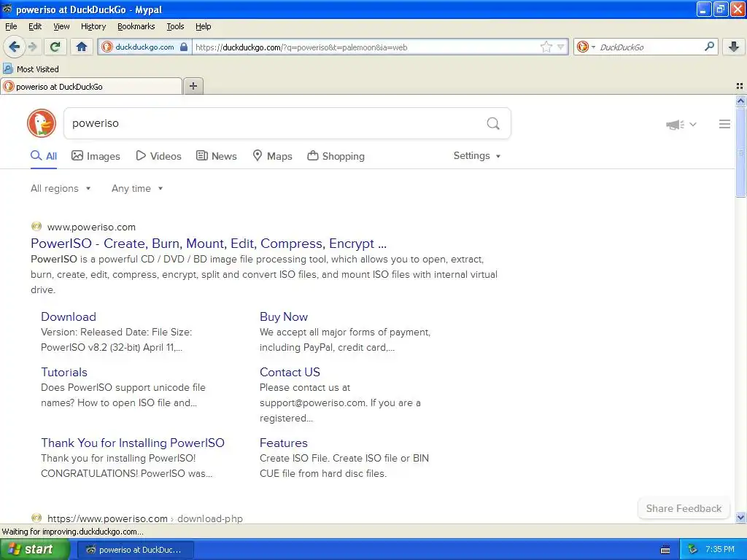This screenshot has height=560, width=747.
Task: Open the History menu
Action: pyautogui.click(x=93, y=26)
